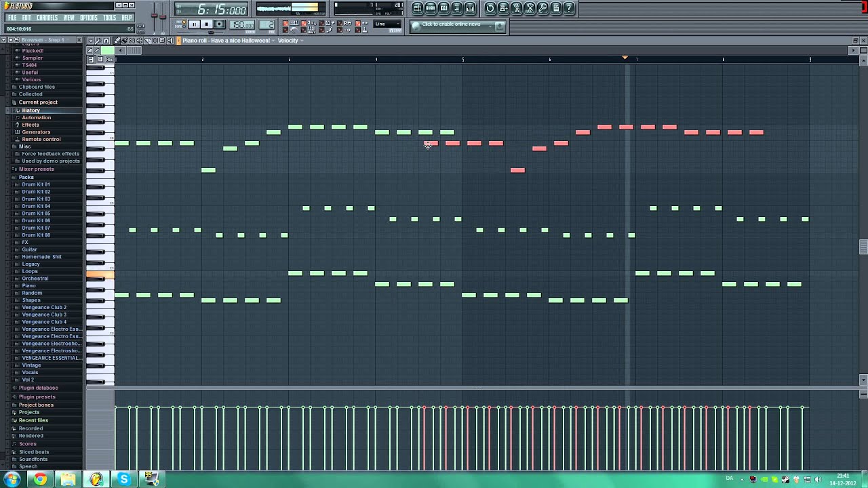Open the Vengeance Club 2 pack folder

pos(44,308)
